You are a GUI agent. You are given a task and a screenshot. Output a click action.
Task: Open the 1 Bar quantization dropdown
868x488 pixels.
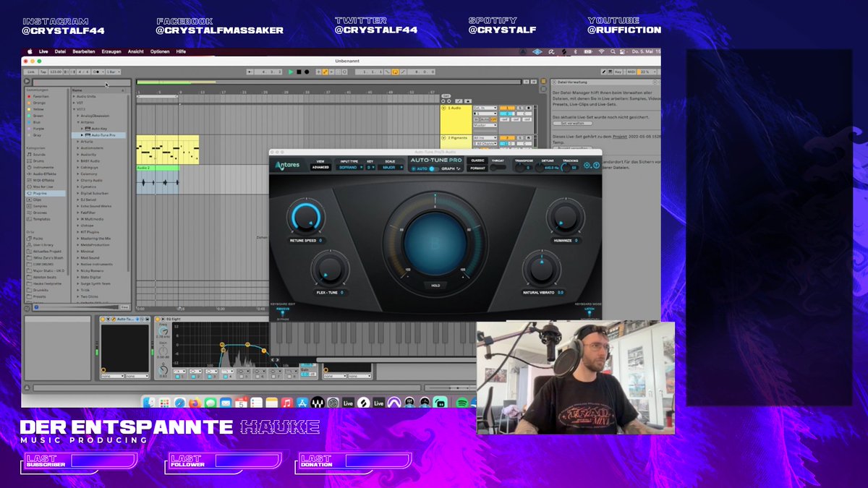tap(114, 72)
